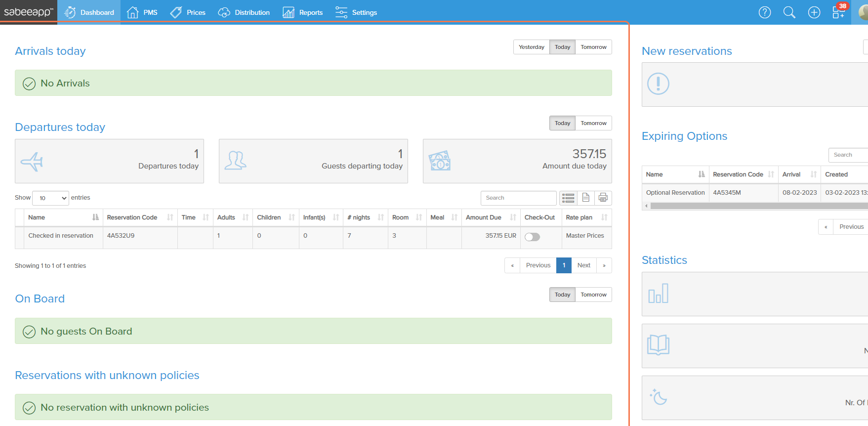The height and width of the screenshot is (426, 868).
Task: Click the money Amount due icon
Action: 440,161
